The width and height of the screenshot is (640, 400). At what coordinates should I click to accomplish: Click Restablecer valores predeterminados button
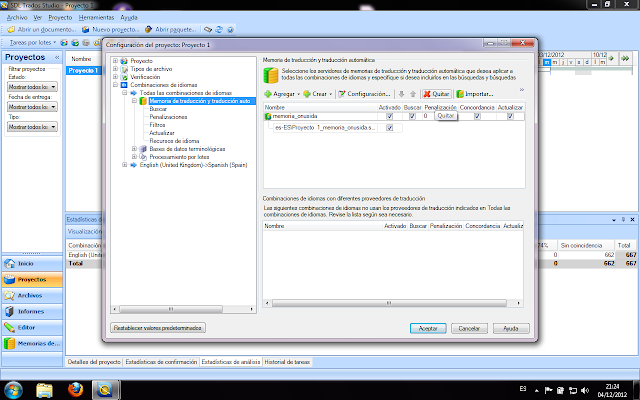coord(158,328)
